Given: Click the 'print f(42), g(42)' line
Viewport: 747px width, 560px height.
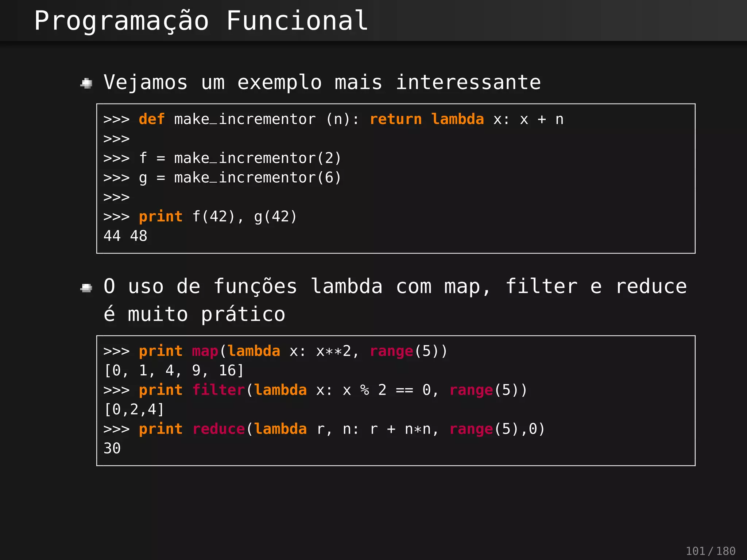Looking at the screenshot, I should tap(200, 217).
